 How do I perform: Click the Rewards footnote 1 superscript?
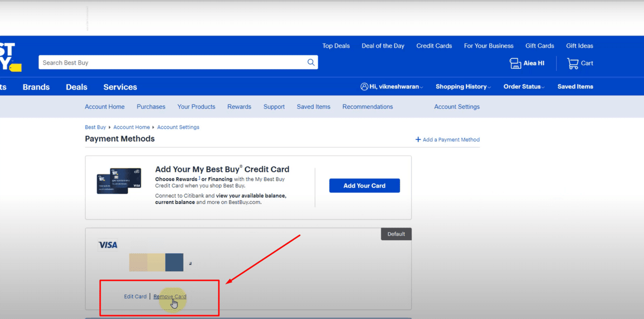199,178
